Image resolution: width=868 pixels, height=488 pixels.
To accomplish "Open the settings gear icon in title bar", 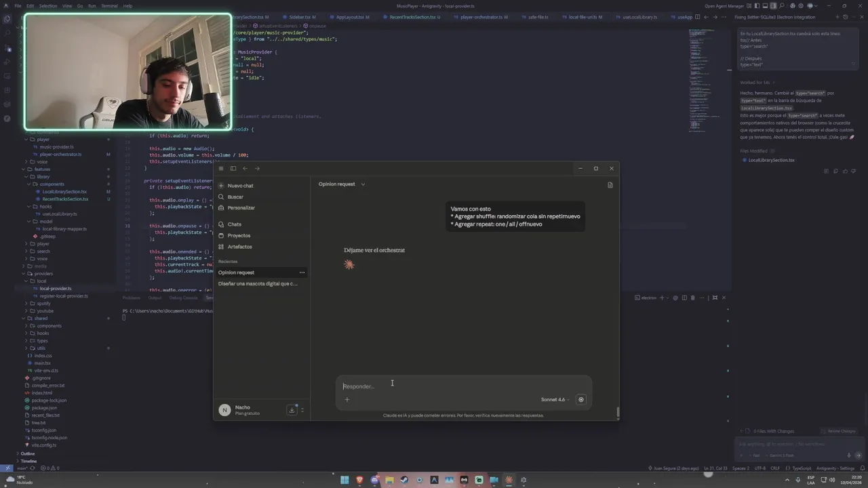I will [801, 5].
